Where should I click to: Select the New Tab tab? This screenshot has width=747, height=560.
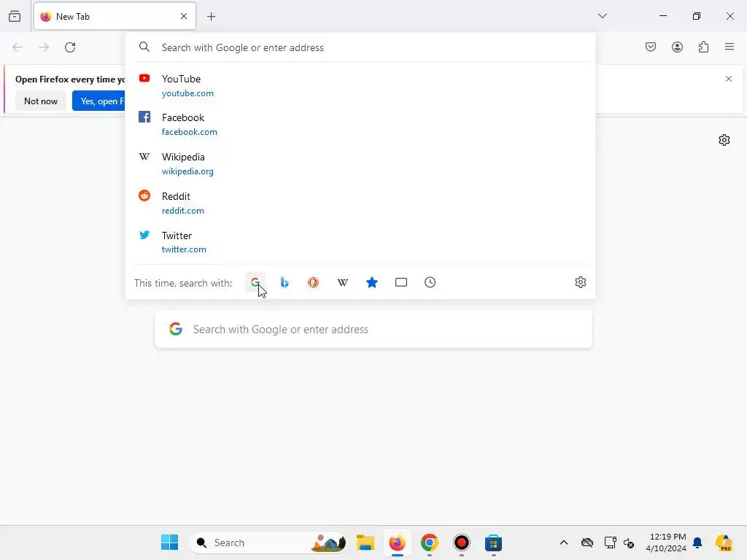[x=115, y=16]
